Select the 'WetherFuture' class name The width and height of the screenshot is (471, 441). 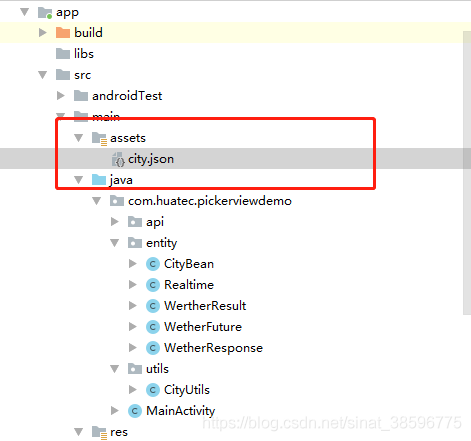coord(203,327)
